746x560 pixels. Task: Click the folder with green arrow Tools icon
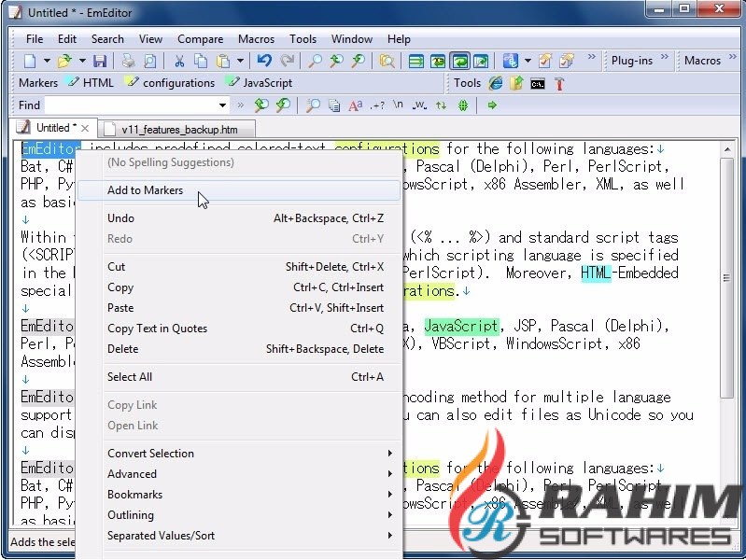click(x=516, y=83)
